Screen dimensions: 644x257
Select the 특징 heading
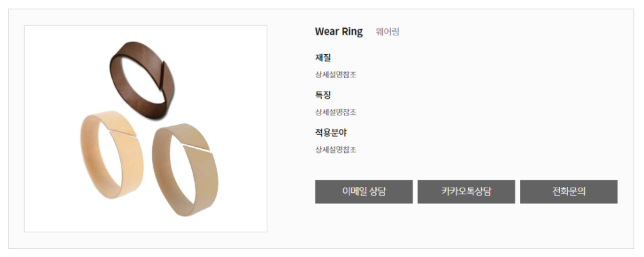pos(323,95)
